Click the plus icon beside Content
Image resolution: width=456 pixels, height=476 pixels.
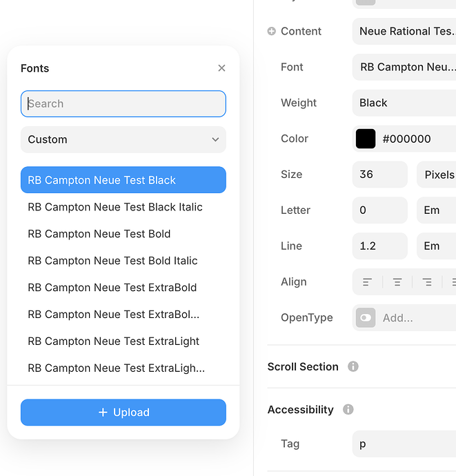(271, 31)
